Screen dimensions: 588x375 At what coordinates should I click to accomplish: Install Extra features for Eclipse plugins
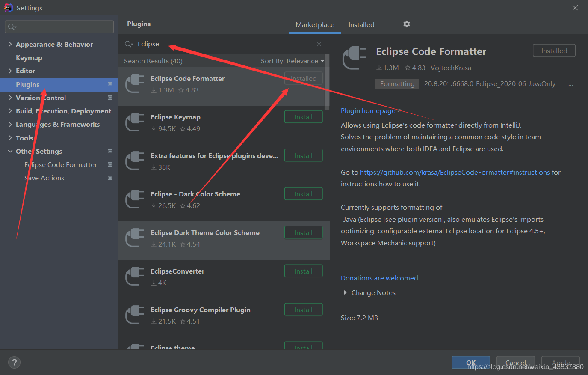[304, 155]
